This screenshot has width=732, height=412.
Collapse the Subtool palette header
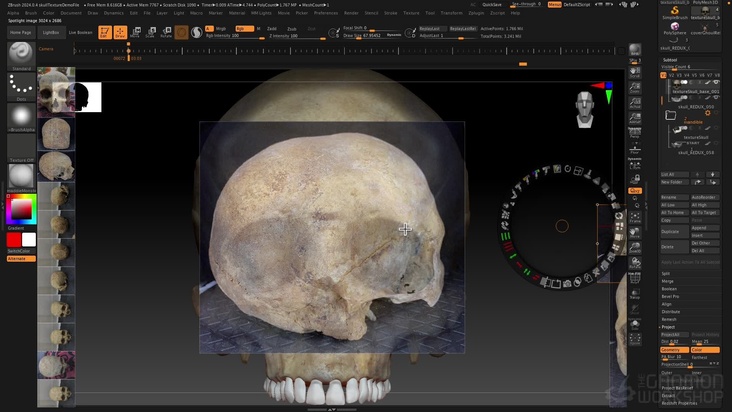[670, 60]
